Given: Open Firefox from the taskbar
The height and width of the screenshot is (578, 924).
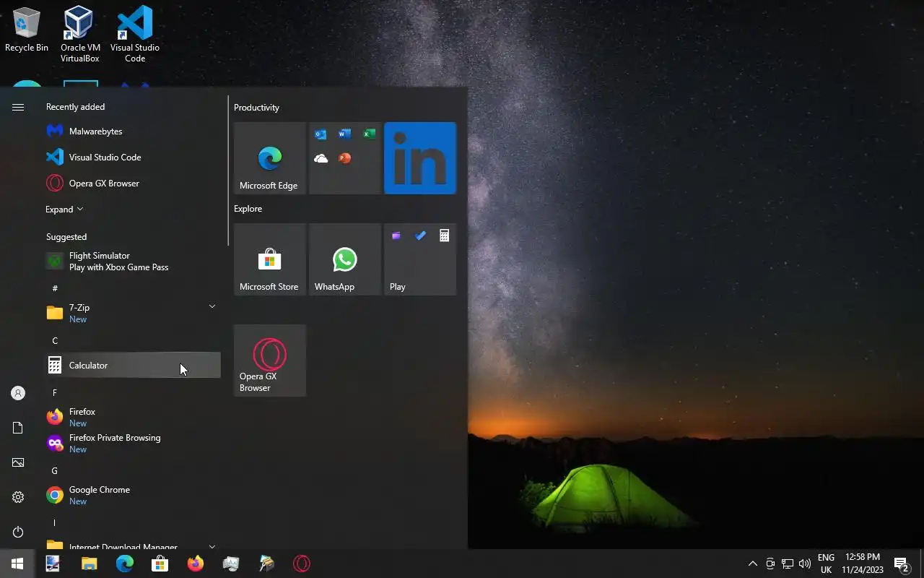Looking at the screenshot, I should [x=196, y=564].
